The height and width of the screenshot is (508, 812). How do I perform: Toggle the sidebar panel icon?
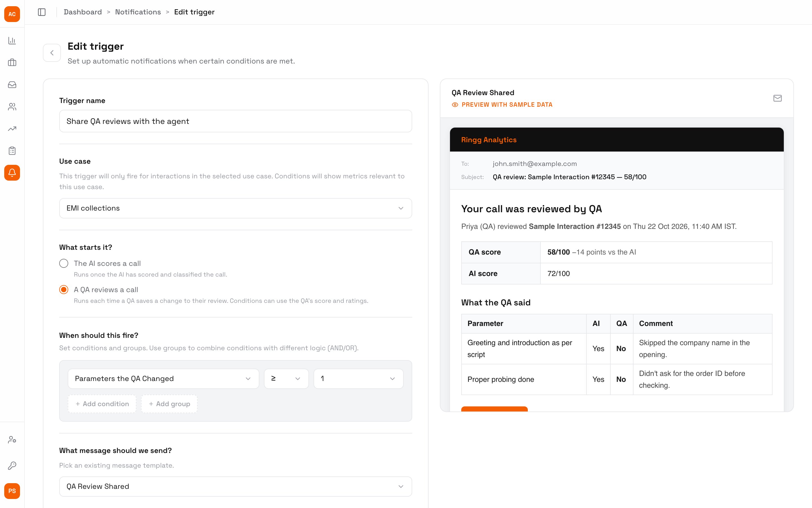pos(42,12)
